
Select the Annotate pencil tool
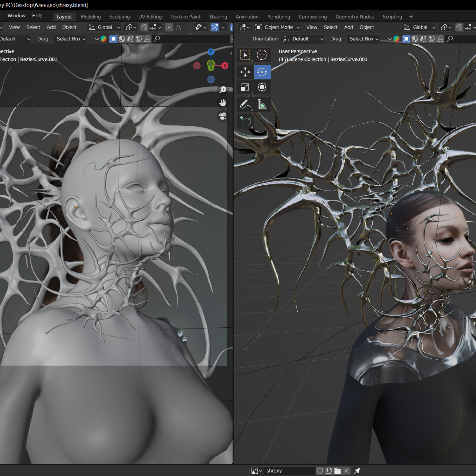[x=245, y=104]
